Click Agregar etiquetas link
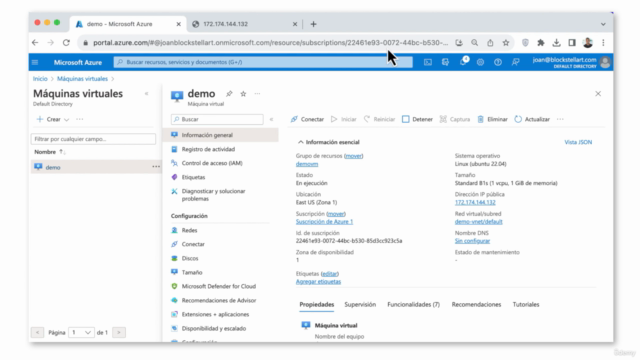 pos(318,282)
